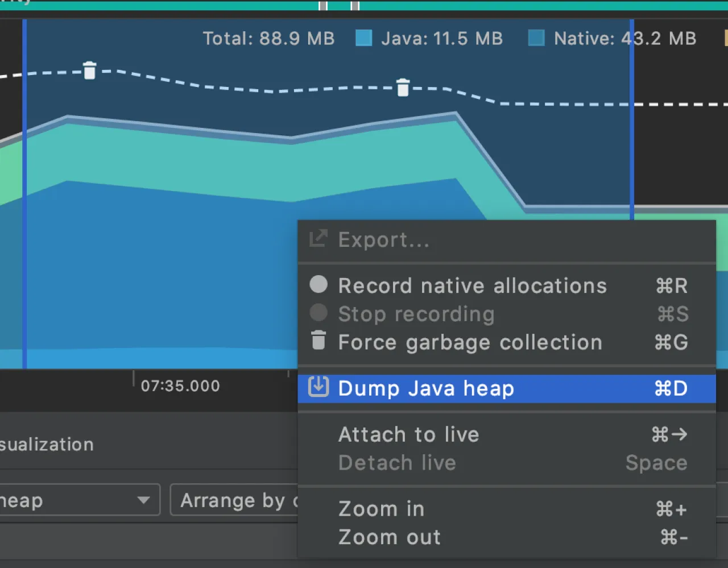Open the heap selection dropdown
728x568 pixels.
(80, 500)
